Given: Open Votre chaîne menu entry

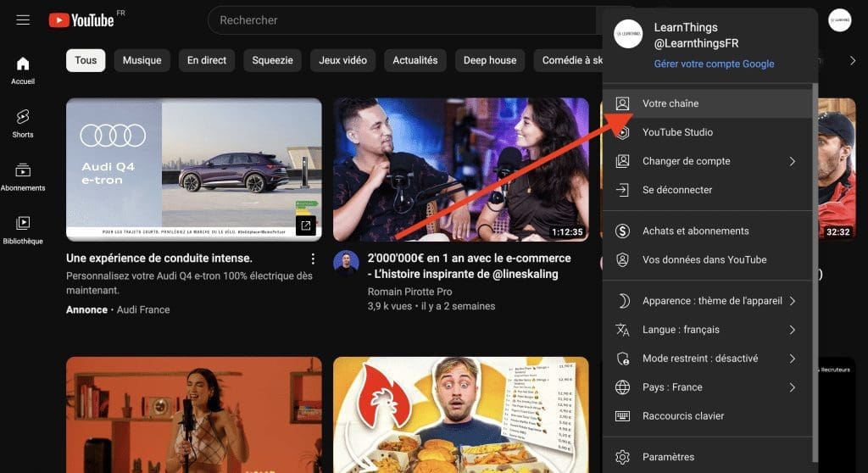Looking at the screenshot, I should (707, 103).
